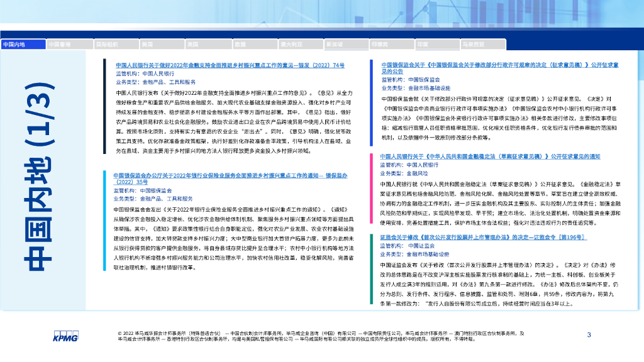Open the 马来西亚 tab
Screen dimensions: 644x362
pos(483,45)
